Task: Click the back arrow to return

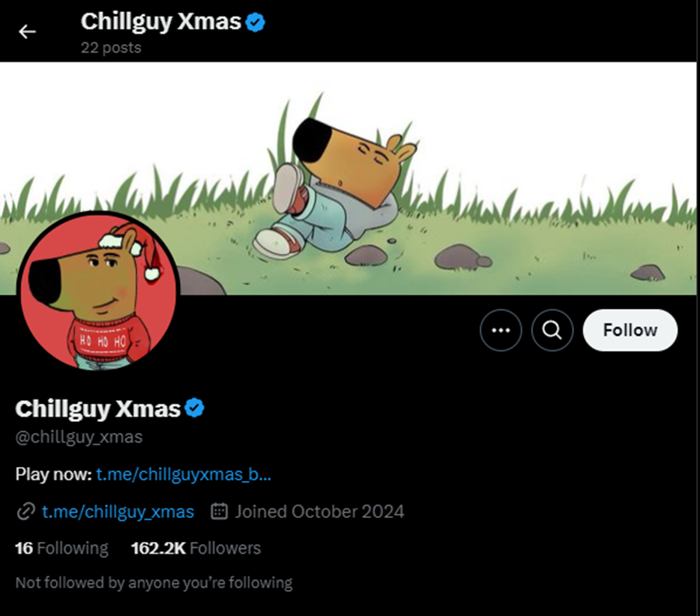Action: pyautogui.click(x=27, y=31)
